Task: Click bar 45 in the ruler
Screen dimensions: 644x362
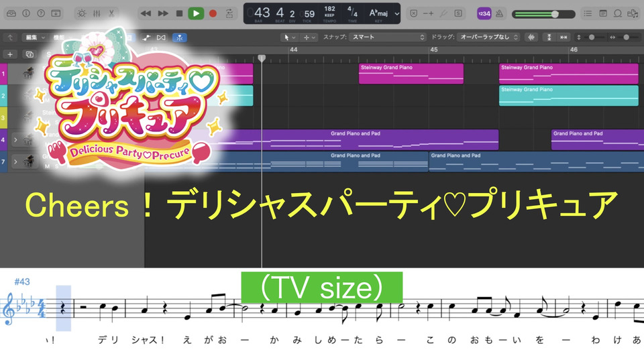Action: point(434,50)
